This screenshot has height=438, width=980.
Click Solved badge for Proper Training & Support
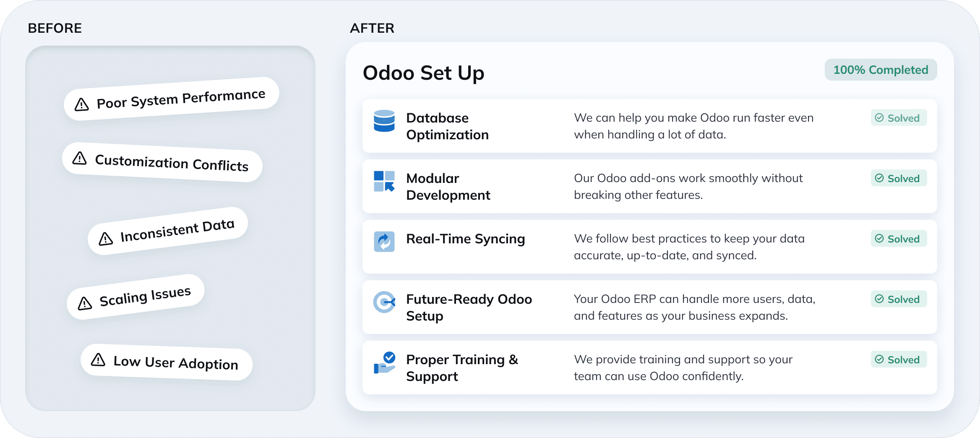point(898,360)
